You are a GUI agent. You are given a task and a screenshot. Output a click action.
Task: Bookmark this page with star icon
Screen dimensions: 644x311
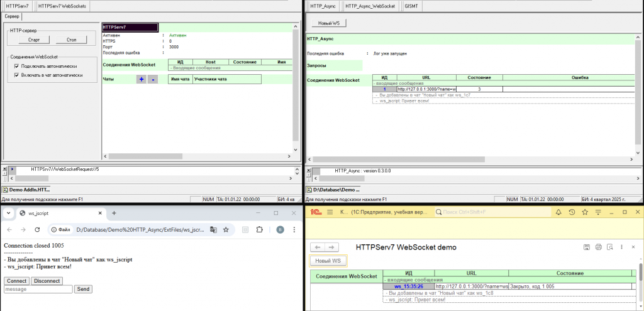pyautogui.click(x=226, y=230)
